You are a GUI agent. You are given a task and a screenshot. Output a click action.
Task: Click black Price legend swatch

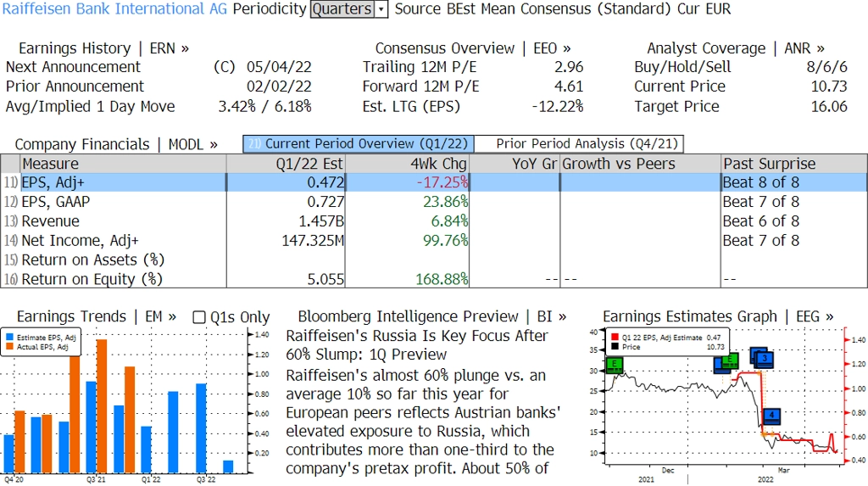coord(615,347)
